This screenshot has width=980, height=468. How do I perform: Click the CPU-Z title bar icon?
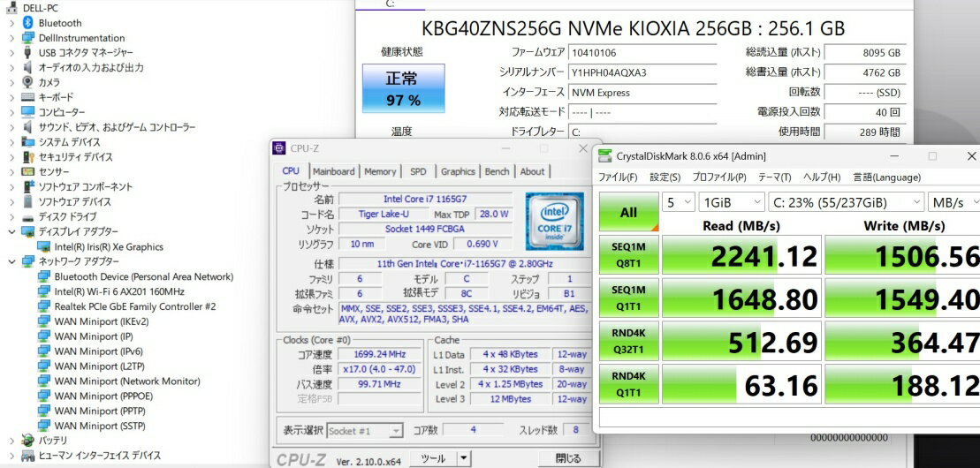click(280, 147)
